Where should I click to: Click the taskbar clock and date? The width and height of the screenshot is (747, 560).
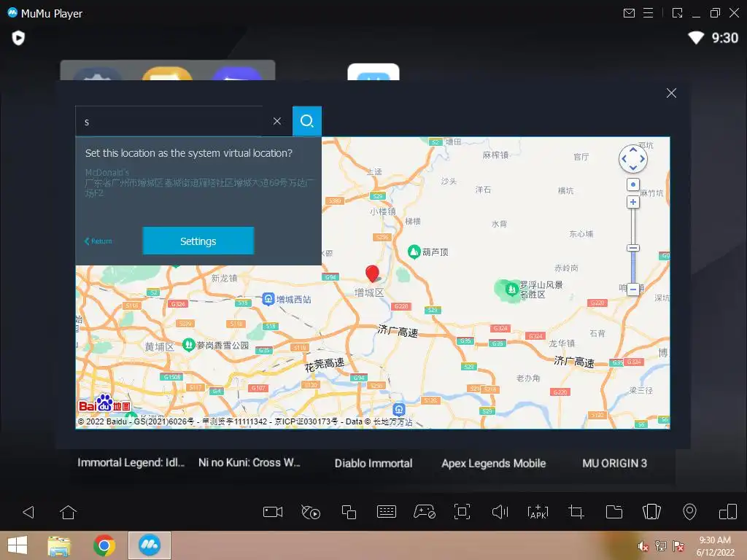pos(715,546)
